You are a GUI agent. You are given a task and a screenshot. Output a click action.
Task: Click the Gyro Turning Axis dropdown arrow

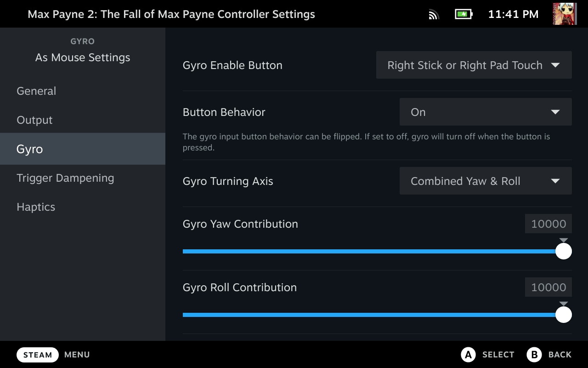555,181
